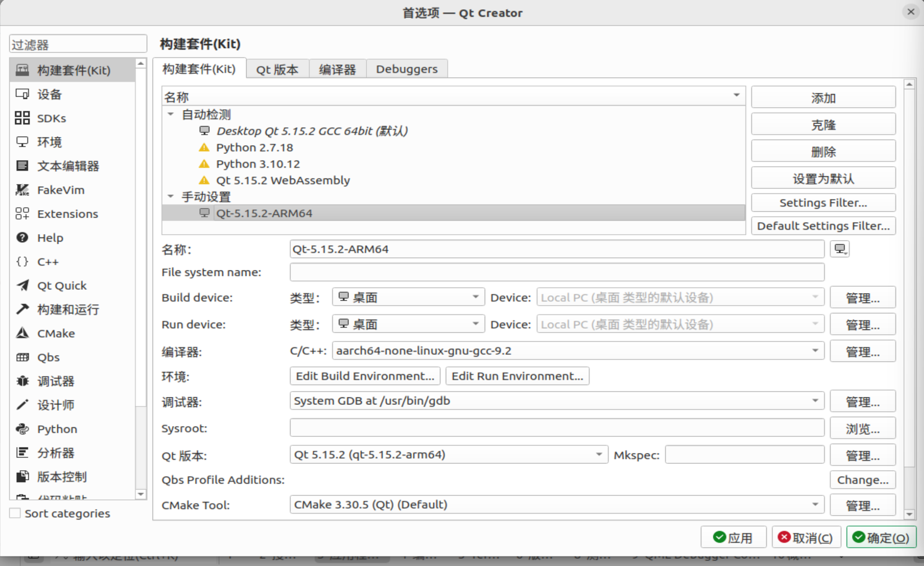Expand the Qt 版本 version combo box
This screenshot has width=924, height=566.
pos(449,455)
